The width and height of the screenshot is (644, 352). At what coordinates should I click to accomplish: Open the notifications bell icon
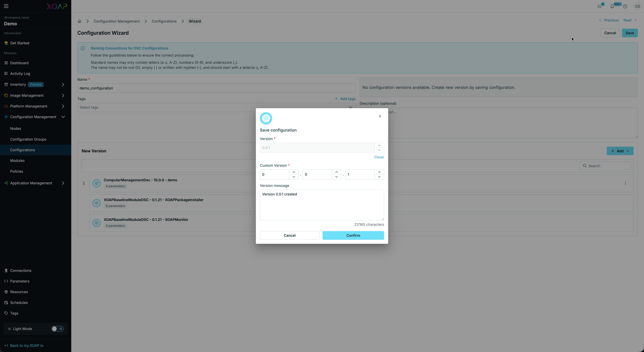tap(612, 6)
